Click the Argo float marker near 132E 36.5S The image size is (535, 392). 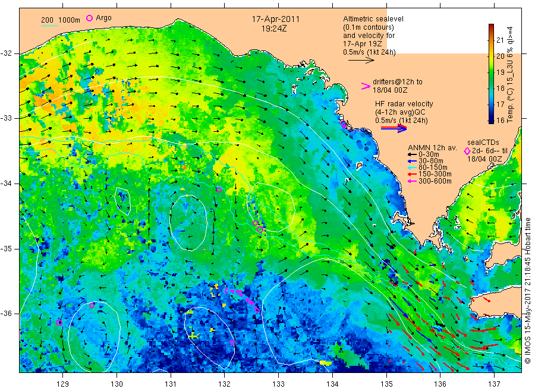(x=232, y=342)
